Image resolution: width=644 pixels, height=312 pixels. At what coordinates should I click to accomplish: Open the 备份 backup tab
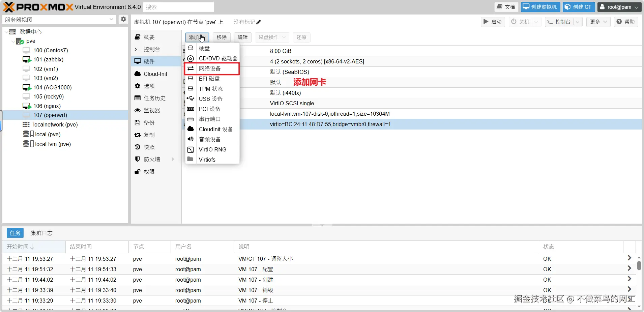156,123
